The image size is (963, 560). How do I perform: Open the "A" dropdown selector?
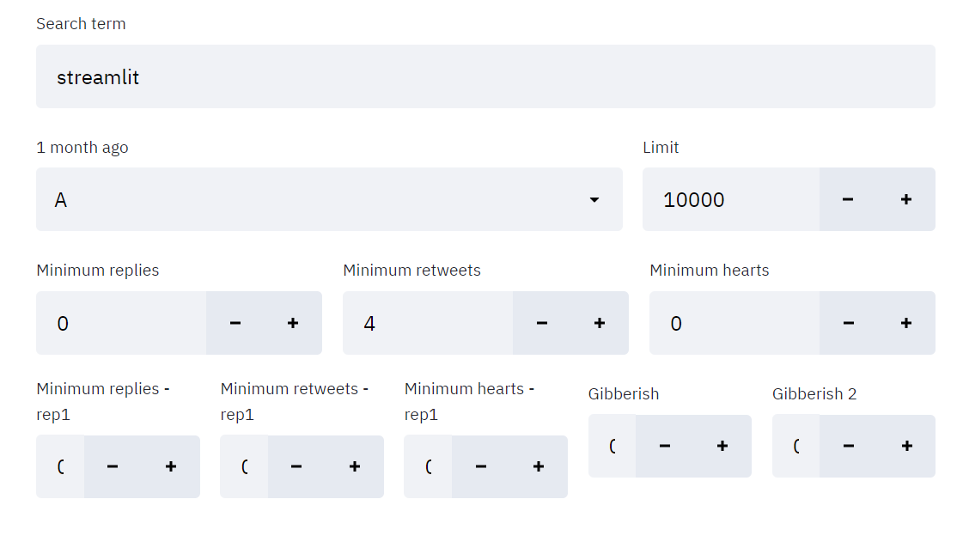point(329,199)
